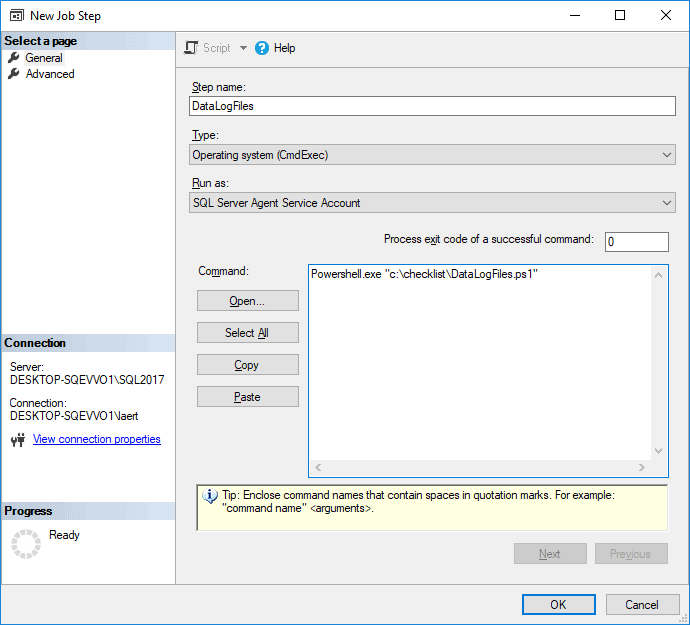Image resolution: width=690 pixels, height=625 pixels.
Task: Open the Help question mark icon
Action: coord(261,48)
